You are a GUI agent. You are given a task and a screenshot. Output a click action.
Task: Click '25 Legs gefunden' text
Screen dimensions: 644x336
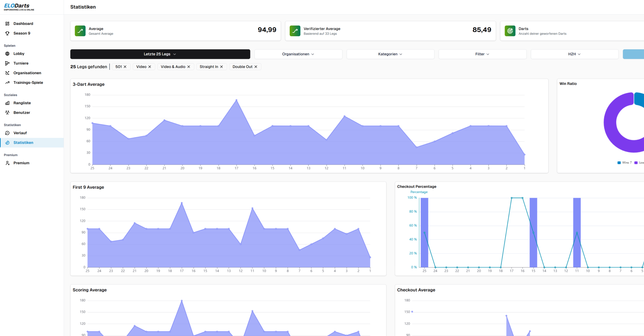coord(88,67)
